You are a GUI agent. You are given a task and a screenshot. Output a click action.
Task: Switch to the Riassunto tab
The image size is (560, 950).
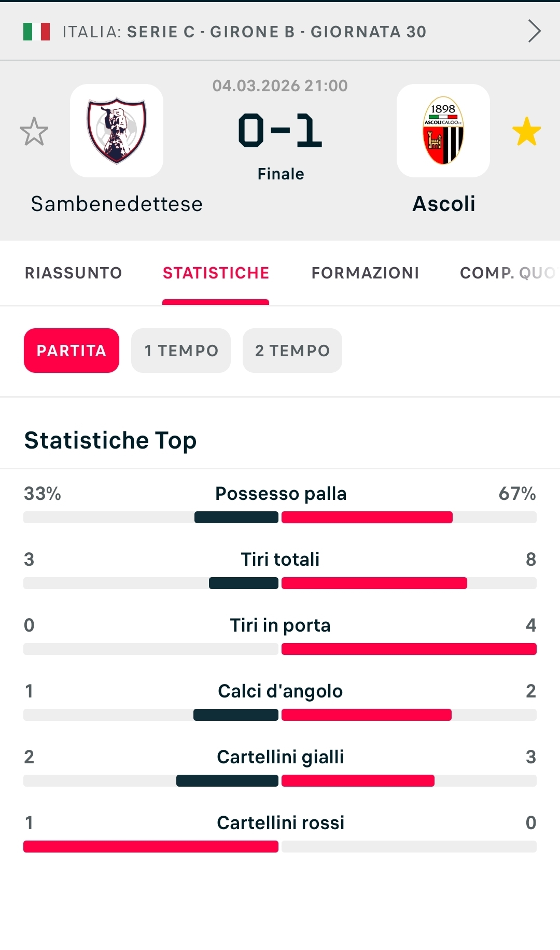click(x=73, y=273)
